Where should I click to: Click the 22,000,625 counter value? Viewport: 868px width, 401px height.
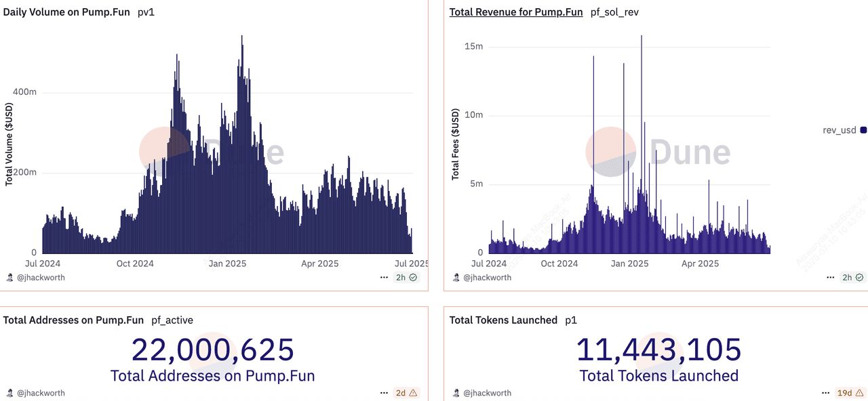tap(212, 350)
